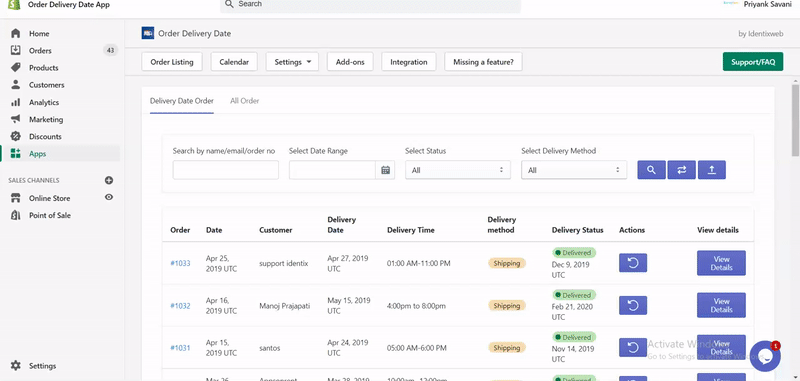Click delivery time 05:00 AM-6:00 PM

pyautogui.click(x=417, y=348)
